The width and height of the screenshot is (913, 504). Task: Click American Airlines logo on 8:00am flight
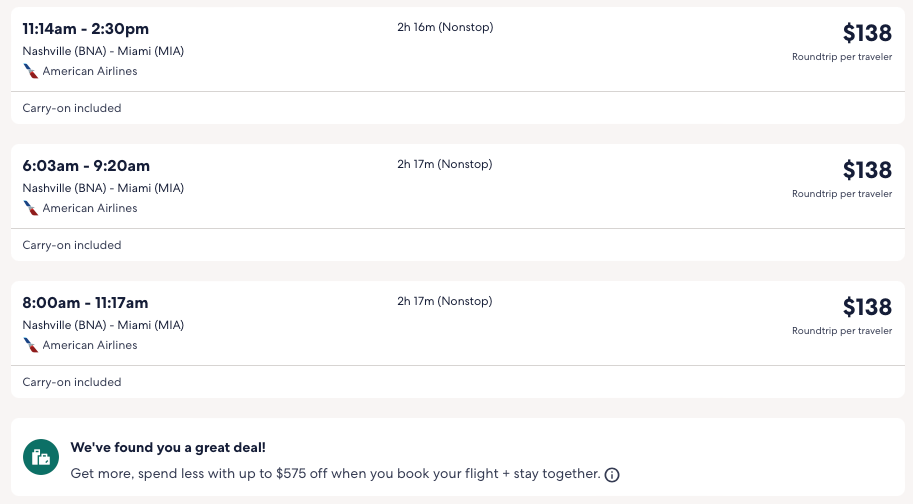click(x=31, y=346)
